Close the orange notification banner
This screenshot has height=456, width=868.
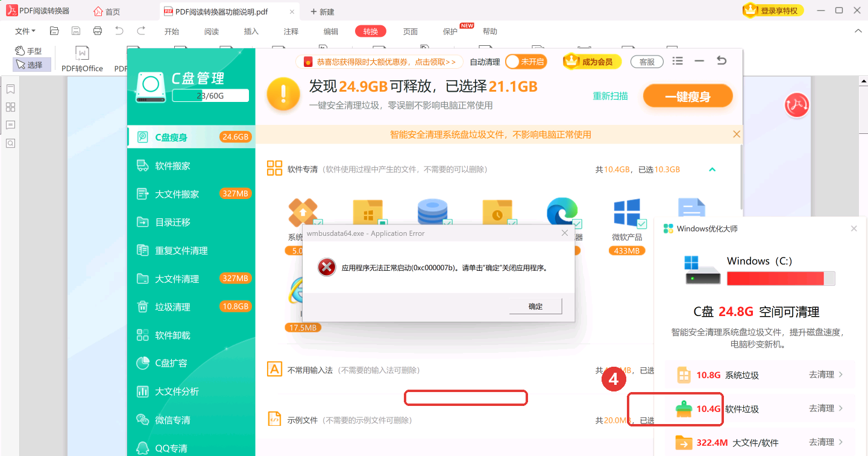pos(736,134)
